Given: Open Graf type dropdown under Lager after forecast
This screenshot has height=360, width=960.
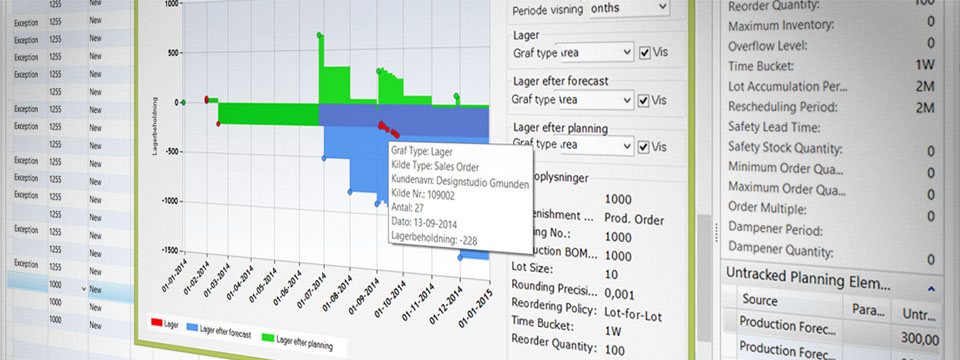Looking at the screenshot, I should (x=596, y=99).
